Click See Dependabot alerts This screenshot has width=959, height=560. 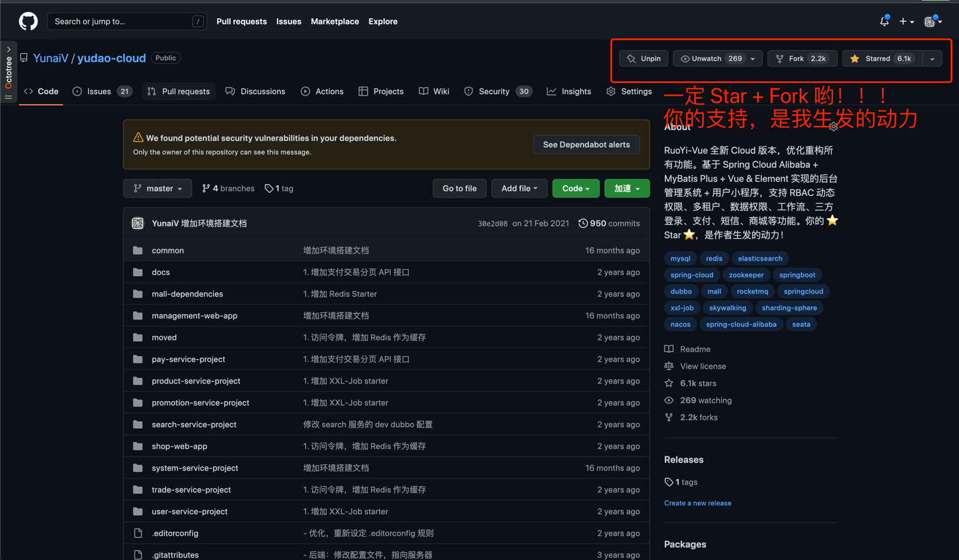586,144
